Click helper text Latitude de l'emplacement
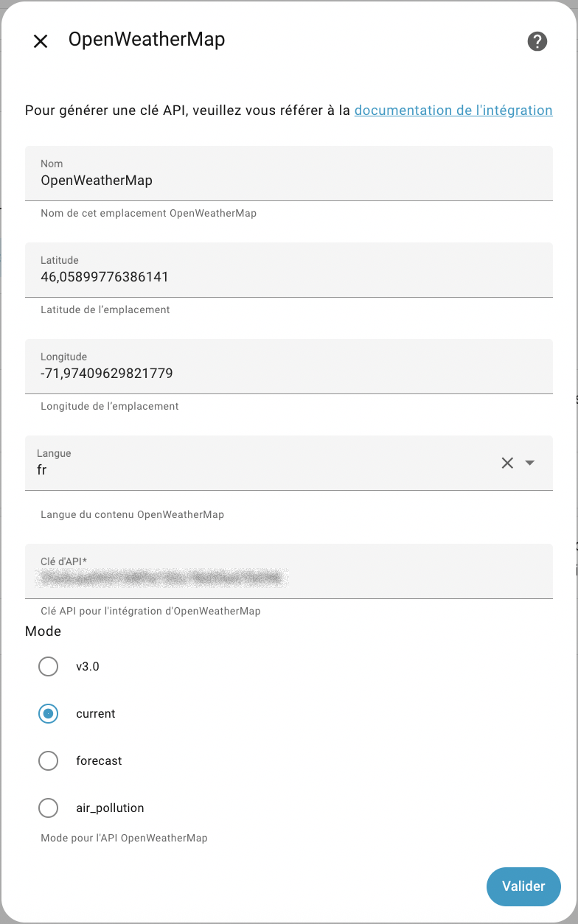The width and height of the screenshot is (578, 924). [105, 310]
